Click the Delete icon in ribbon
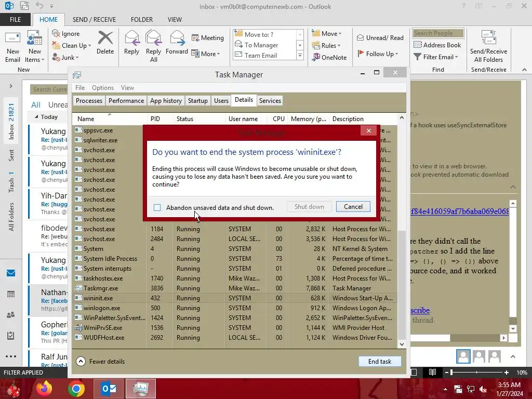The image size is (532, 399). (x=105, y=43)
